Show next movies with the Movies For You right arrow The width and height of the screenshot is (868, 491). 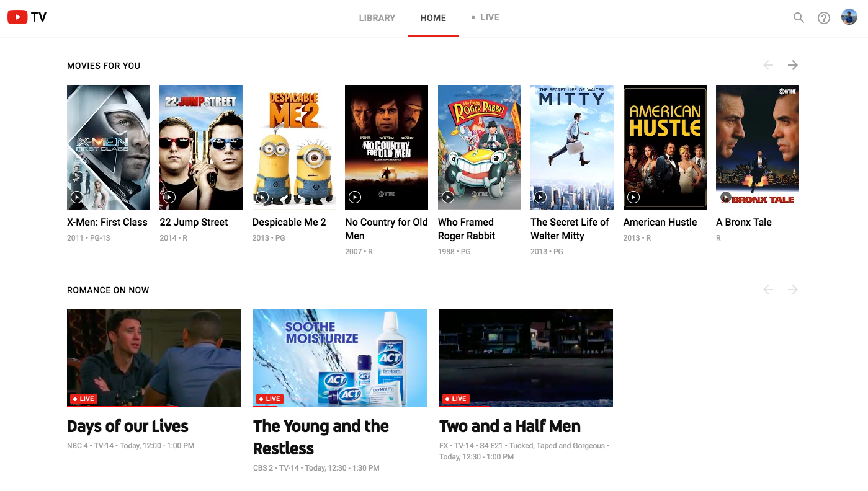(x=792, y=65)
